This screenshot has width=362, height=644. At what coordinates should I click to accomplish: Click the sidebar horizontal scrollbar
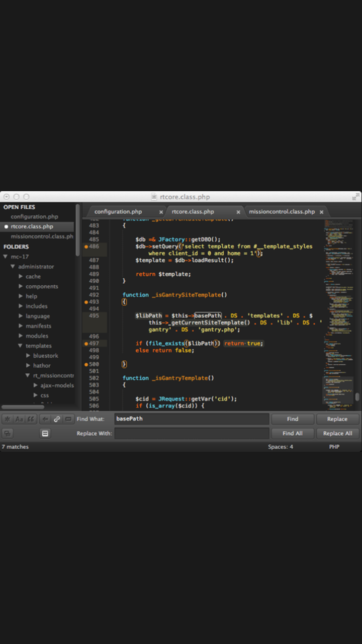[23, 407]
